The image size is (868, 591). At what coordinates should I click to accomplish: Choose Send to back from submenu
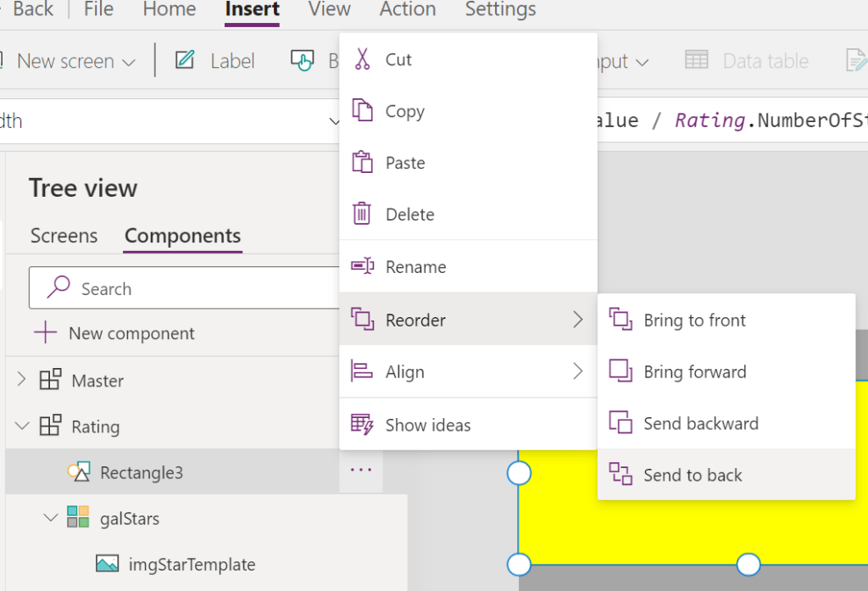[x=693, y=475]
